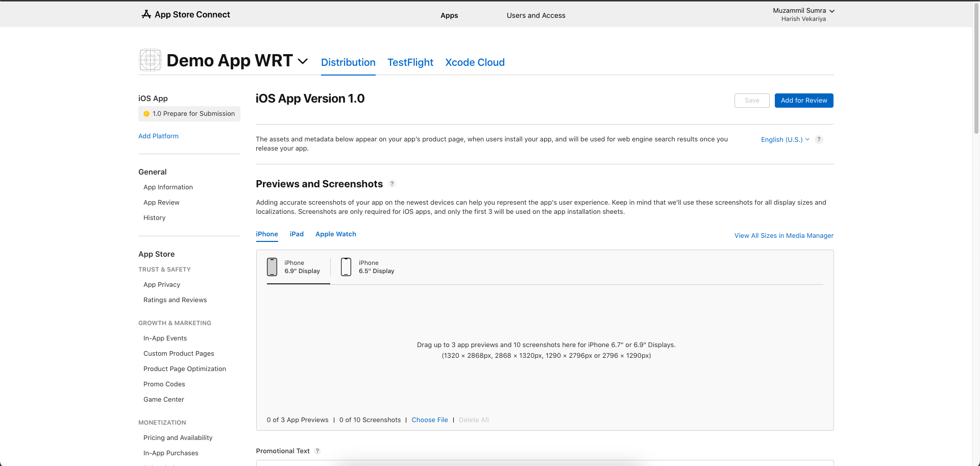Open Game Center in the sidebar
The image size is (980, 466).
[164, 400]
